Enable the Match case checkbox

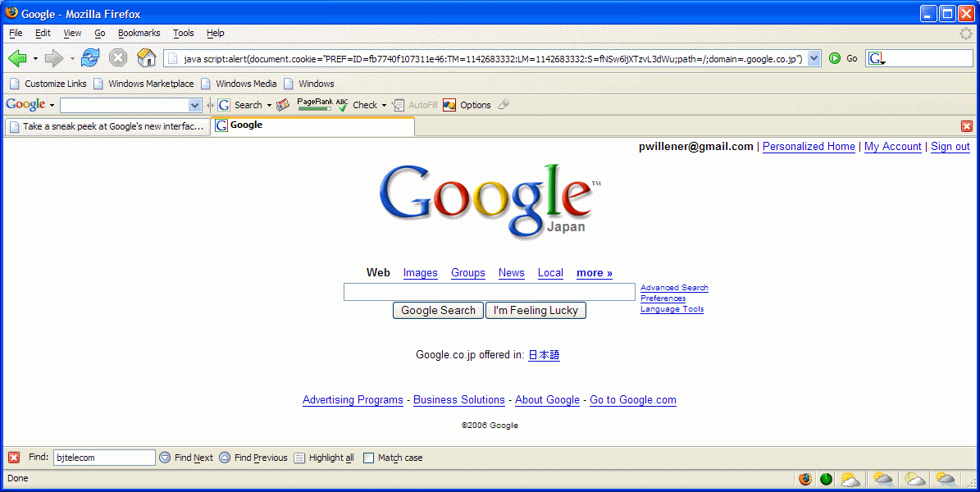pyautogui.click(x=369, y=458)
